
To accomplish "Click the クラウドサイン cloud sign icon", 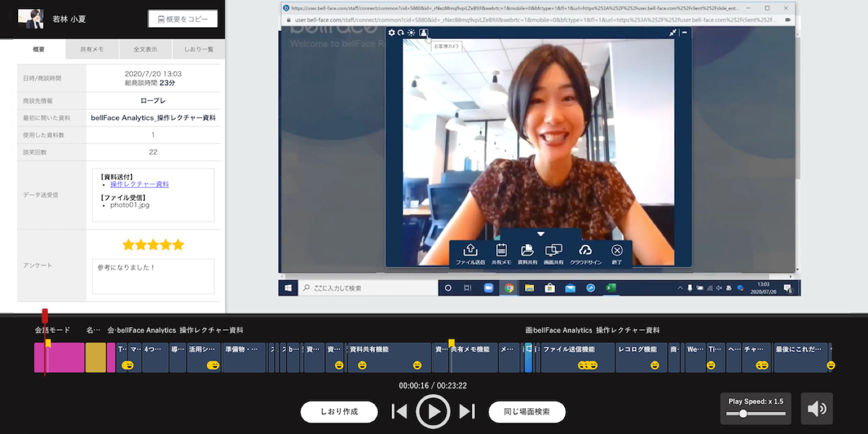I will 585,251.
